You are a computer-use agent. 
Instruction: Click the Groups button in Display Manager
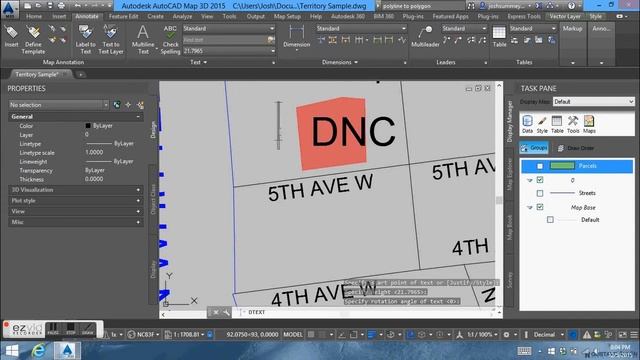click(534, 148)
